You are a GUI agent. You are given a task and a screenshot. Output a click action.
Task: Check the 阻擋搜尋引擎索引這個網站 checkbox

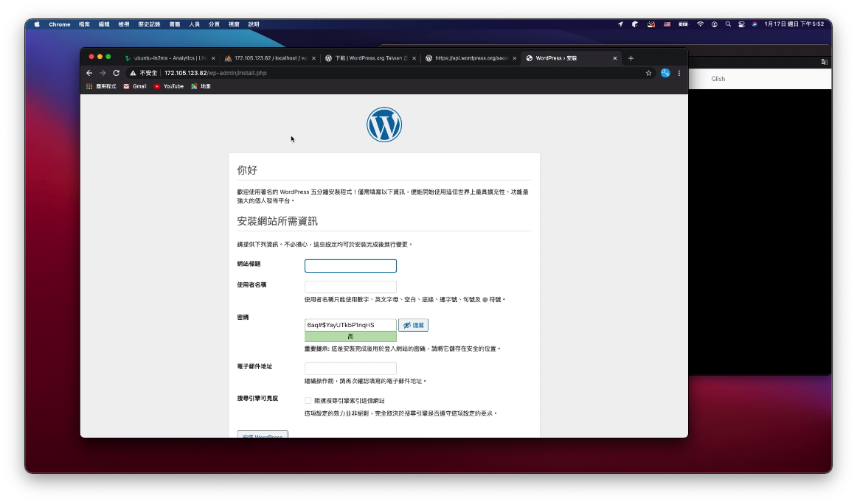(308, 400)
